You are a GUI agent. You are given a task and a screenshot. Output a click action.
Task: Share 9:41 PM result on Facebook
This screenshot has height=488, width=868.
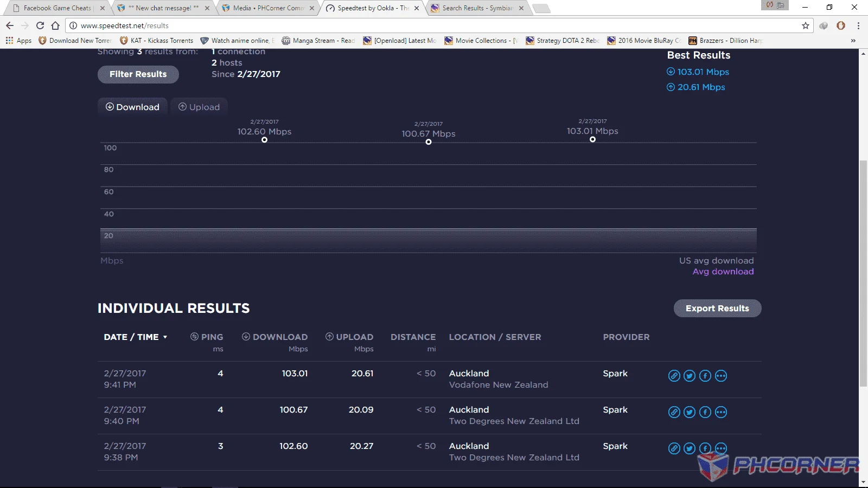click(705, 376)
